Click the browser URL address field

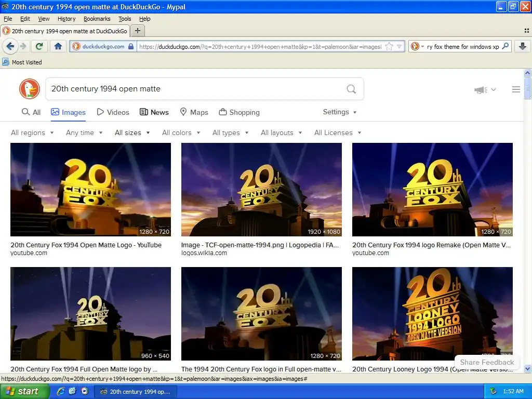click(261, 46)
